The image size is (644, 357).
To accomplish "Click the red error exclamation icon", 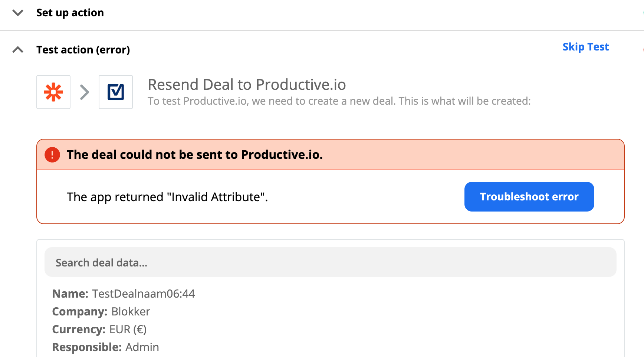I will tap(52, 155).
